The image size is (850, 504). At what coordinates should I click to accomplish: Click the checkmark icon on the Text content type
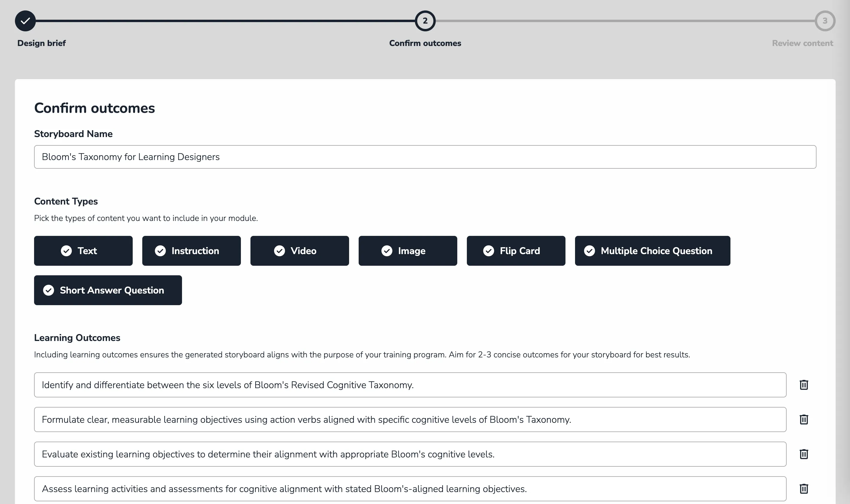click(x=67, y=251)
